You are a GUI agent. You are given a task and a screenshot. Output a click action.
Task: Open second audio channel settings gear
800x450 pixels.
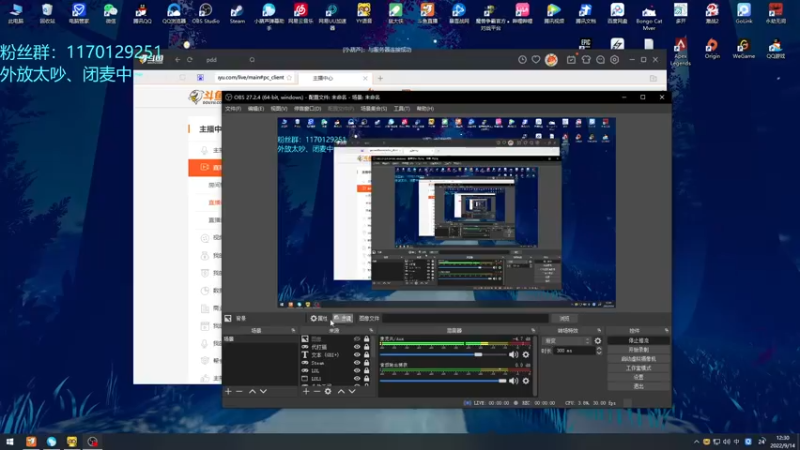(x=526, y=381)
